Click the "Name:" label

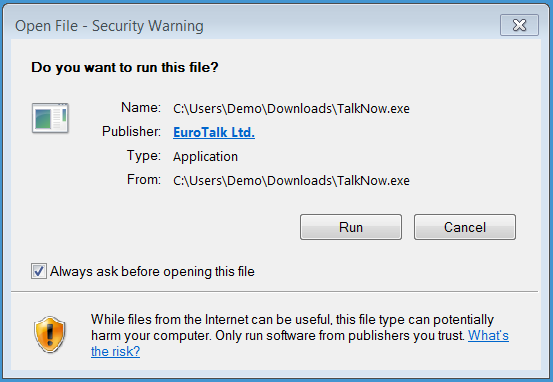(x=141, y=107)
